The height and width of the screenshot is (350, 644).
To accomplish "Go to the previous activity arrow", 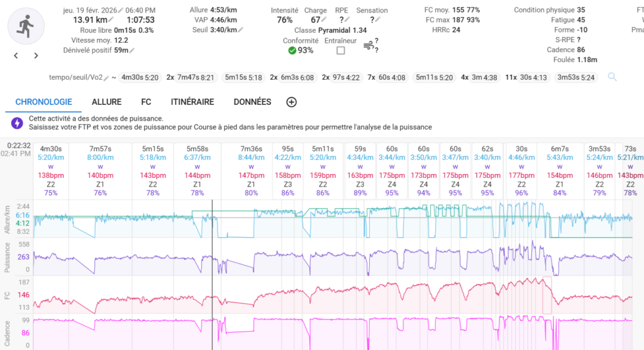I will click(16, 55).
